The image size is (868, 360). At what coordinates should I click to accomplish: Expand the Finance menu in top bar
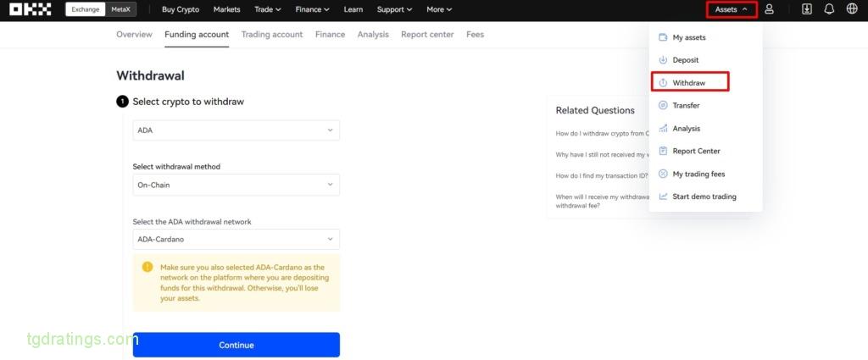point(312,9)
